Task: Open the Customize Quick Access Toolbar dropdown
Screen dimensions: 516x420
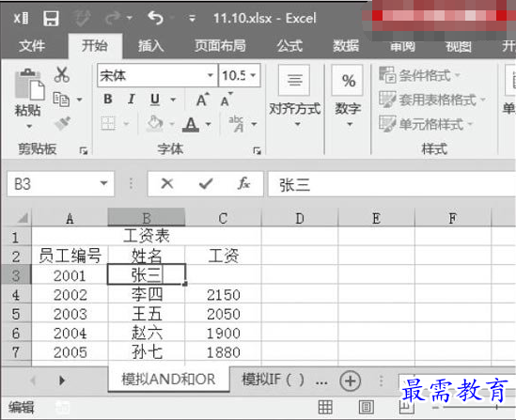Action: pyautogui.click(x=192, y=19)
